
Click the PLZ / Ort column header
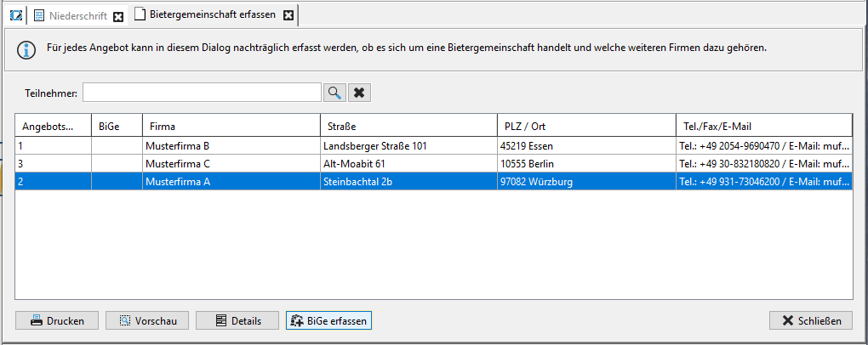coord(587,126)
